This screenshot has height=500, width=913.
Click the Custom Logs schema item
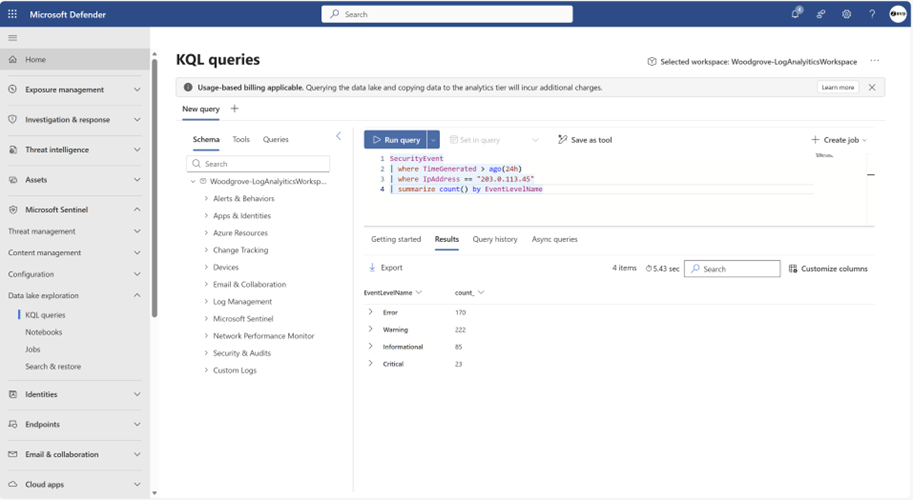click(235, 370)
